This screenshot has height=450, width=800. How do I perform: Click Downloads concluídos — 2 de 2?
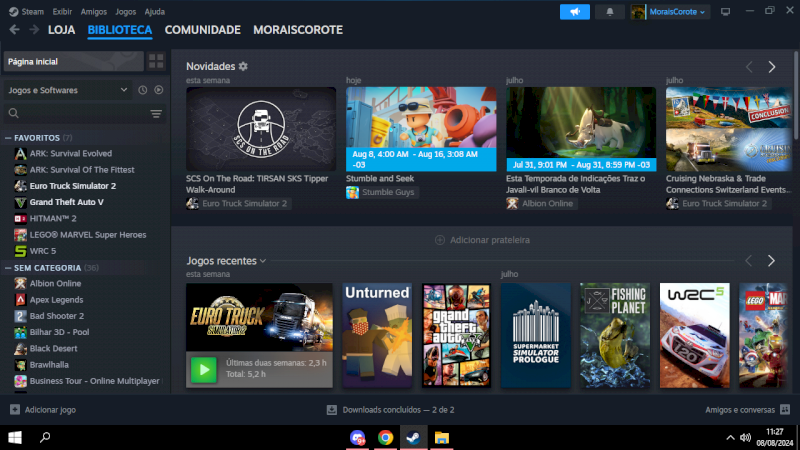398,410
